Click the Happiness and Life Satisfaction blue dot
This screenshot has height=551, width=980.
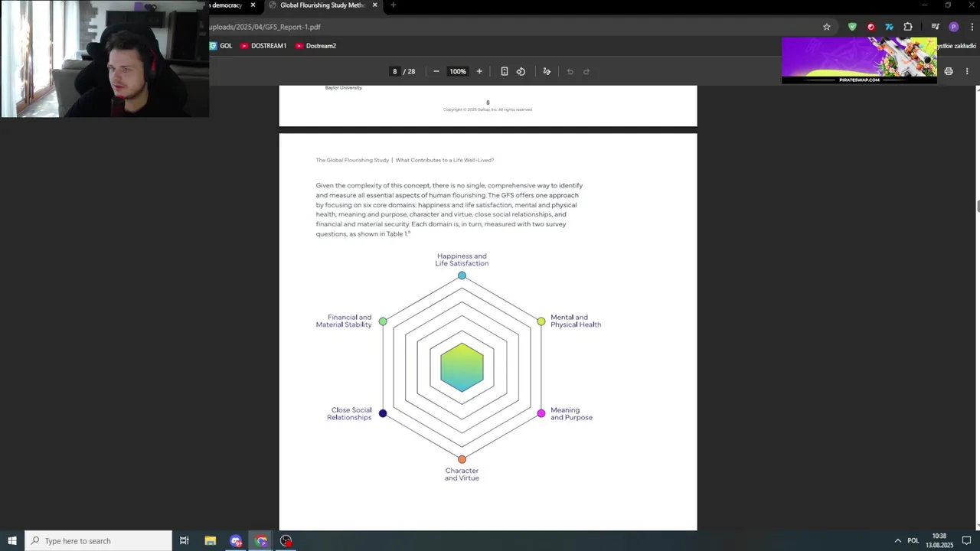click(462, 275)
